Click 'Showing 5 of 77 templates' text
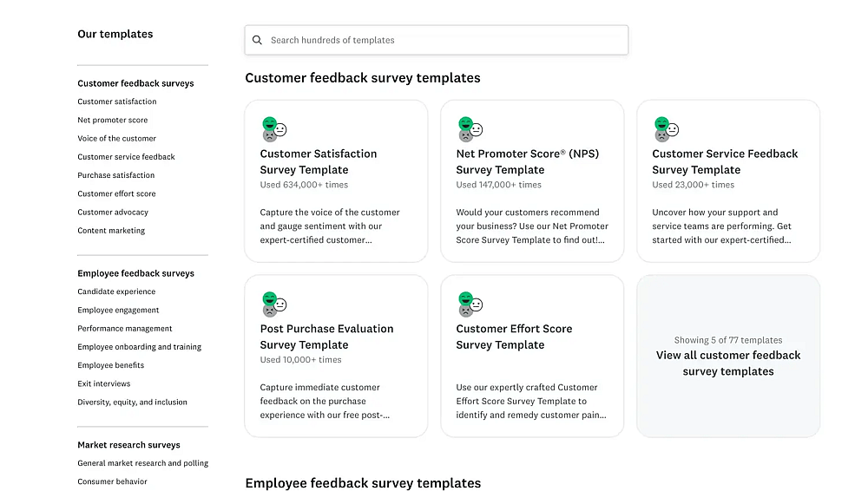Screen dimensions: 868x491 728,340
